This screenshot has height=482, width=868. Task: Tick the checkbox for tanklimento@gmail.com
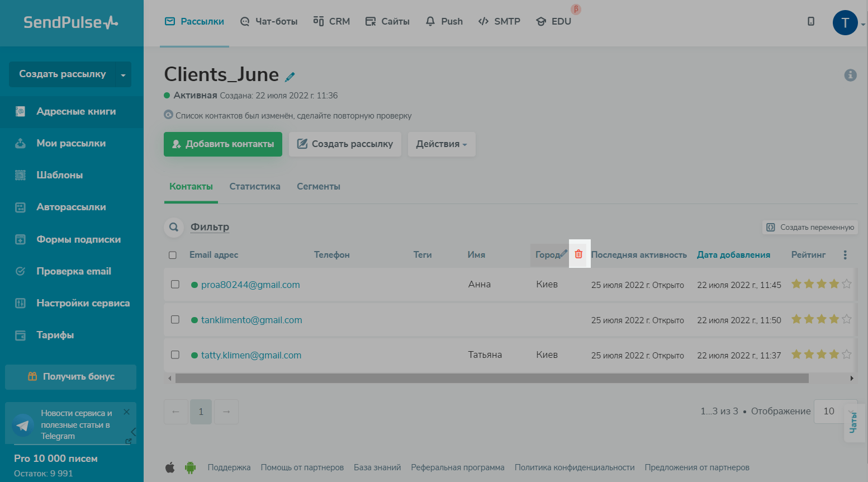click(175, 319)
